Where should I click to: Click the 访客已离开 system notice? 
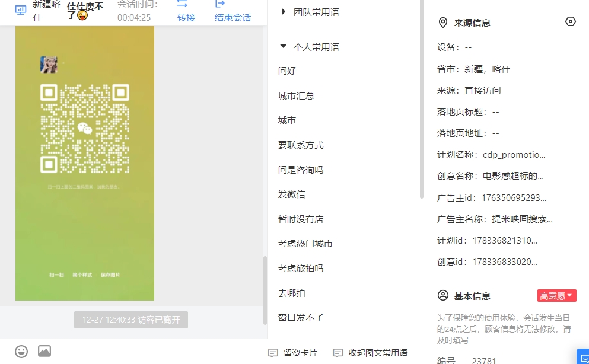click(131, 320)
